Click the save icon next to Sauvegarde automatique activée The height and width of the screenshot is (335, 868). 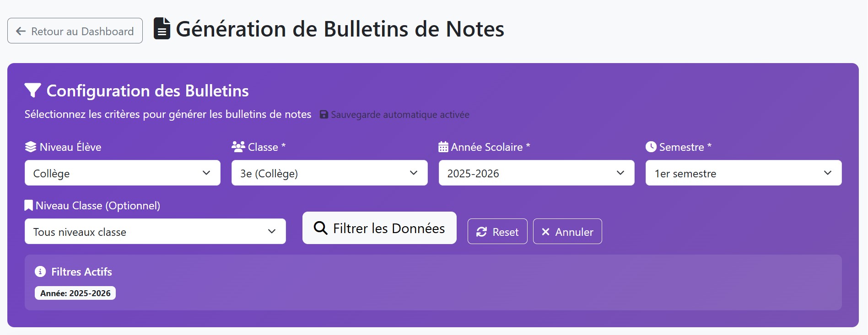pyautogui.click(x=324, y=114)
